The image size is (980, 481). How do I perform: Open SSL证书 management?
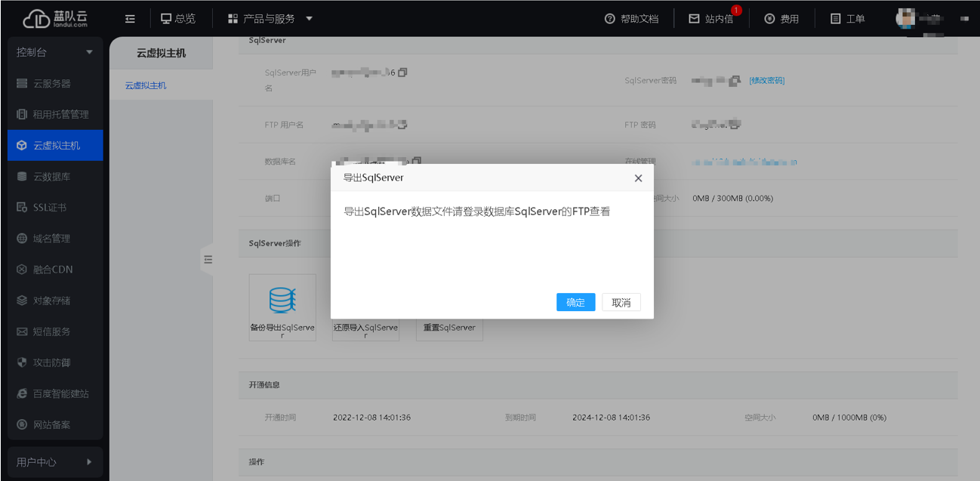47,207
